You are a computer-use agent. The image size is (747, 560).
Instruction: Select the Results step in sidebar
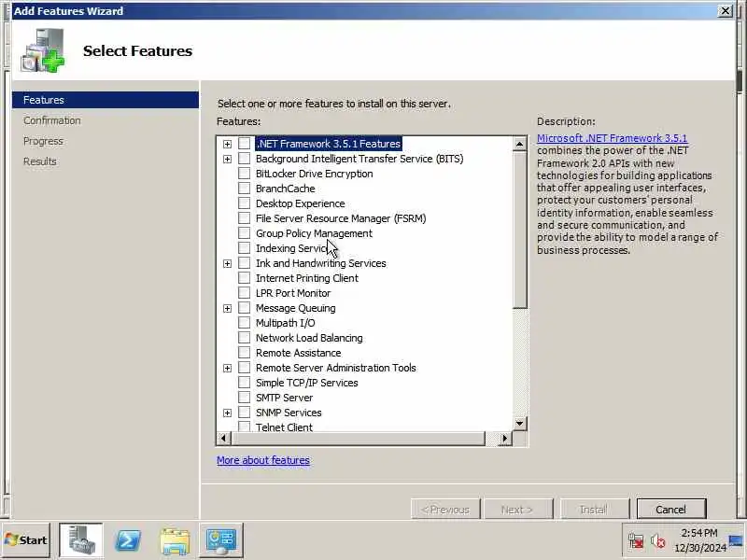click(x=40, y=161)
